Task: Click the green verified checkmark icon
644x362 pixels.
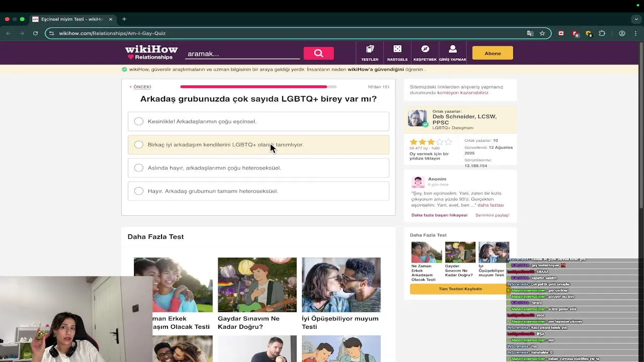Action: [x=124, y=69]
